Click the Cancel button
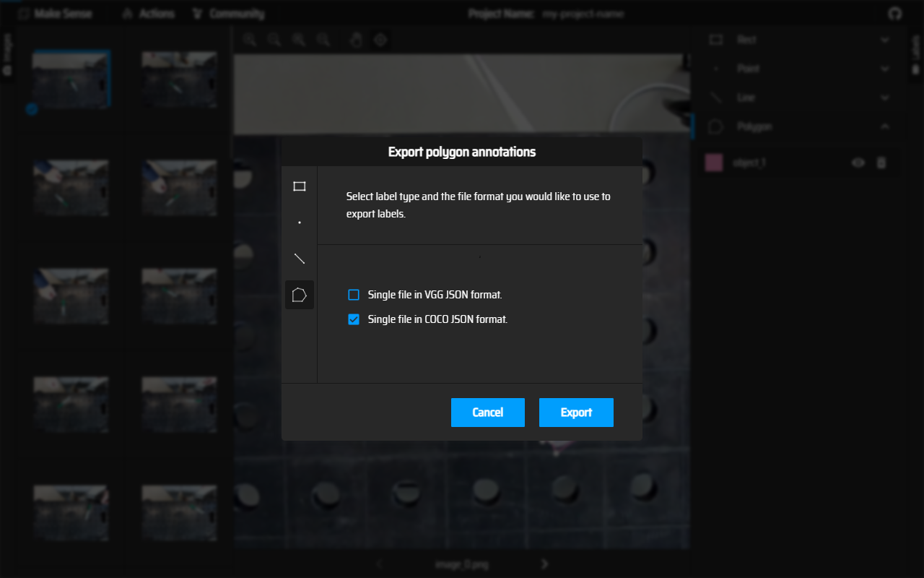Screen dimensions: 924x578 pos(488,413)
